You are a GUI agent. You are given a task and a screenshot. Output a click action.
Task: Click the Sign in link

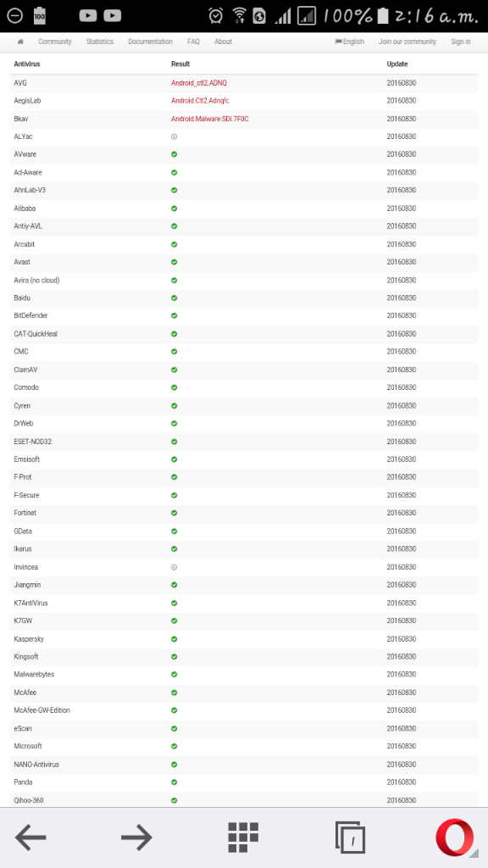(460, 42)
